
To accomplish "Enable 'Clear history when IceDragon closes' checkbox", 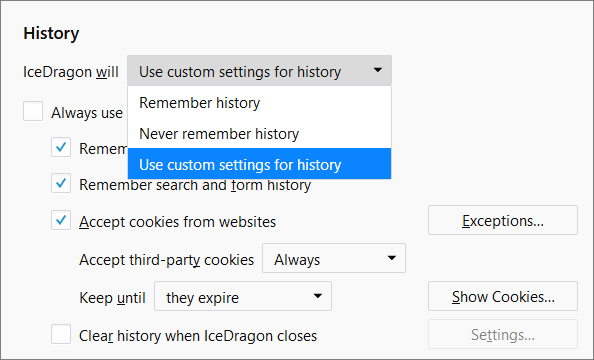I will tap(61, 334).
